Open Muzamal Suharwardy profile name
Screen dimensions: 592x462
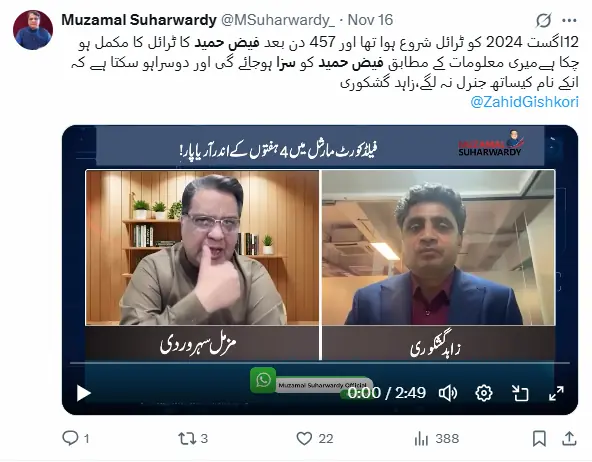139,20
